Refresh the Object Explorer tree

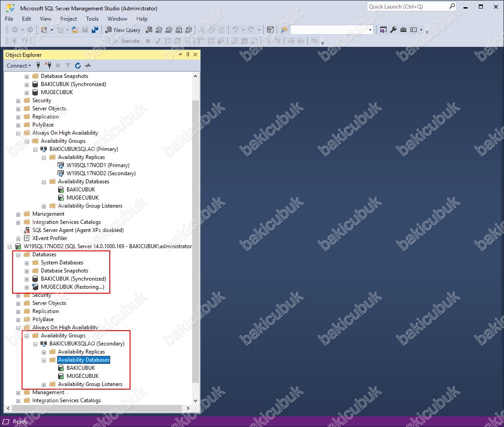pyautogui.click(x=78, y=66)
